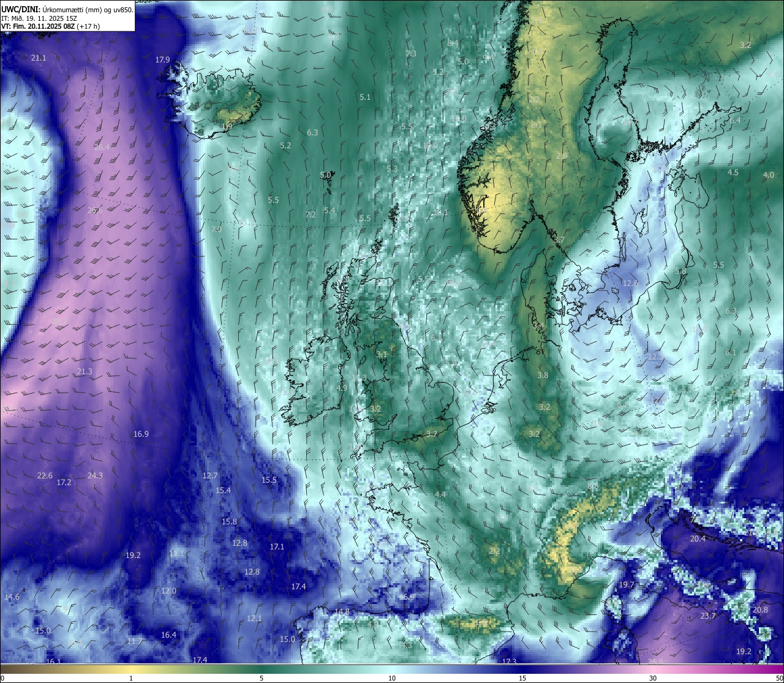The image size is (784, 683).
Task: Click the 11.7 value label
Action: click(135, 641)
